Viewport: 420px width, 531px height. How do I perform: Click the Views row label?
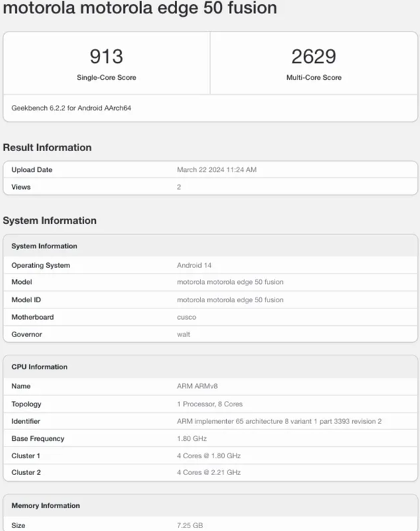point(21,187)
